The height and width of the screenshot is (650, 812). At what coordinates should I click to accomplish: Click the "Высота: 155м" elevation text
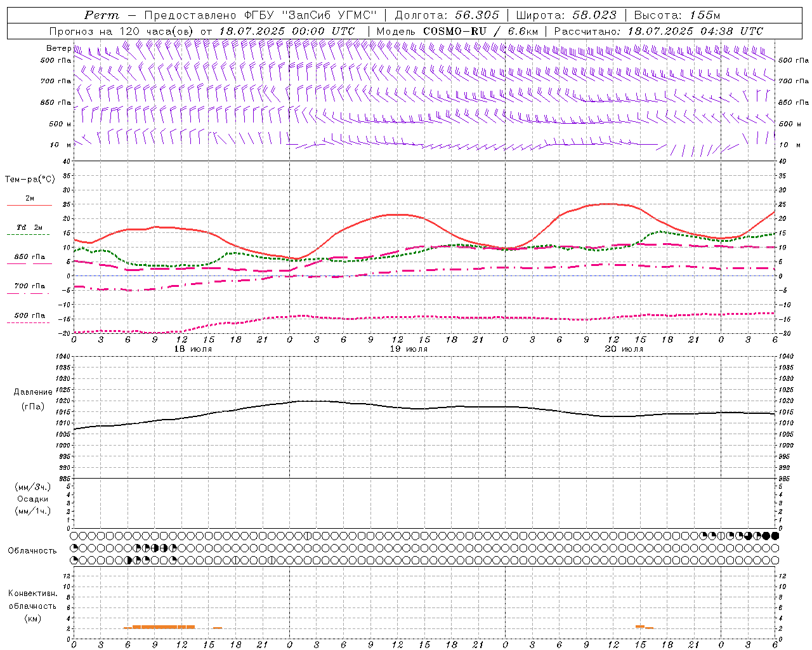(677, 15)
